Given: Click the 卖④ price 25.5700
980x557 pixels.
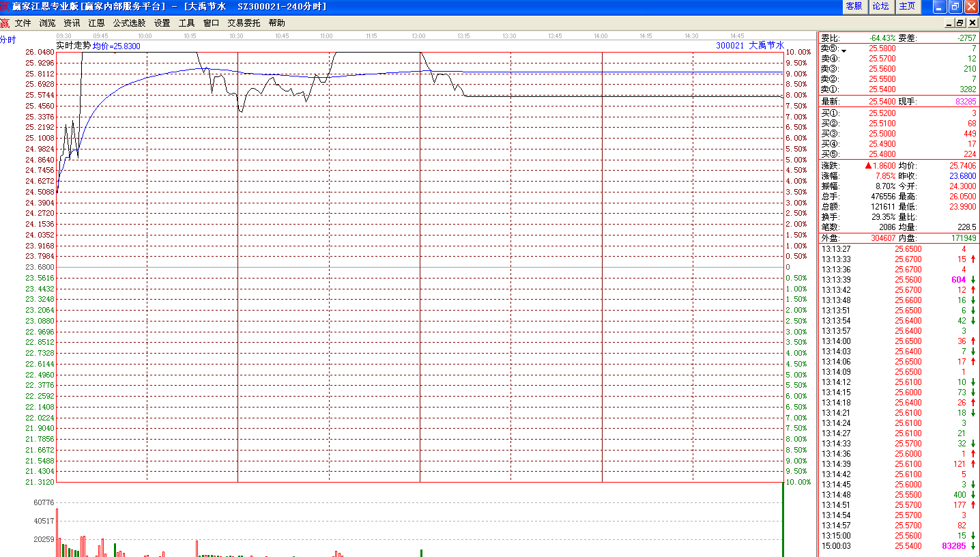Looking at the screenshot, I should tap(882, 59).
